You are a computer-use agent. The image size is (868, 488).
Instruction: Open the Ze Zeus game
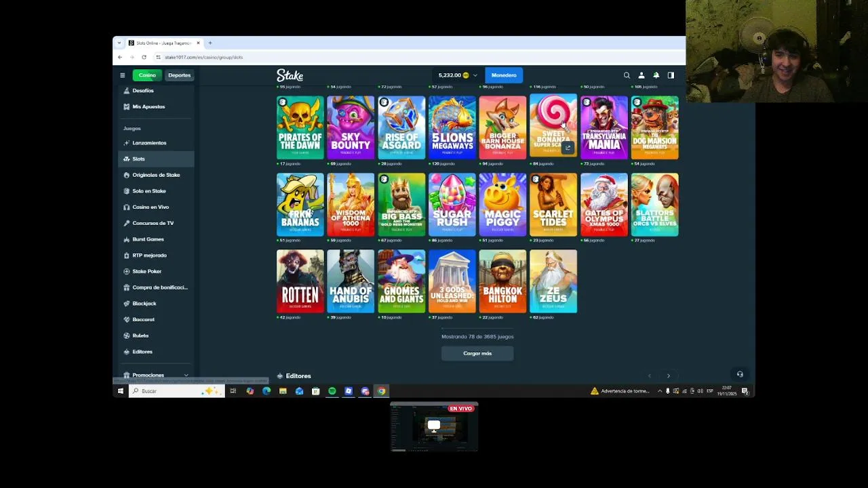click(553, 281)
